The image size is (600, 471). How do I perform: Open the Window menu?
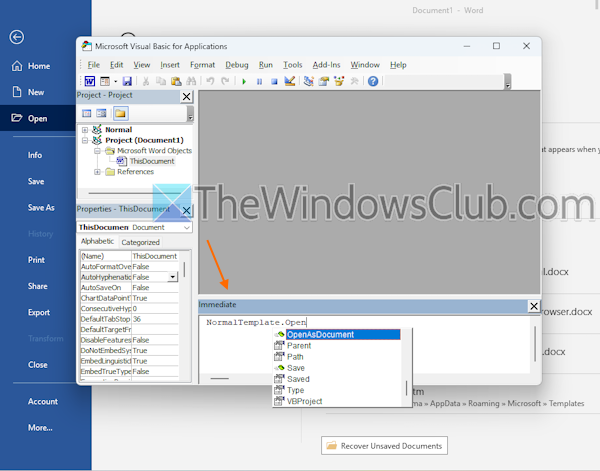(x=365, y=65)
